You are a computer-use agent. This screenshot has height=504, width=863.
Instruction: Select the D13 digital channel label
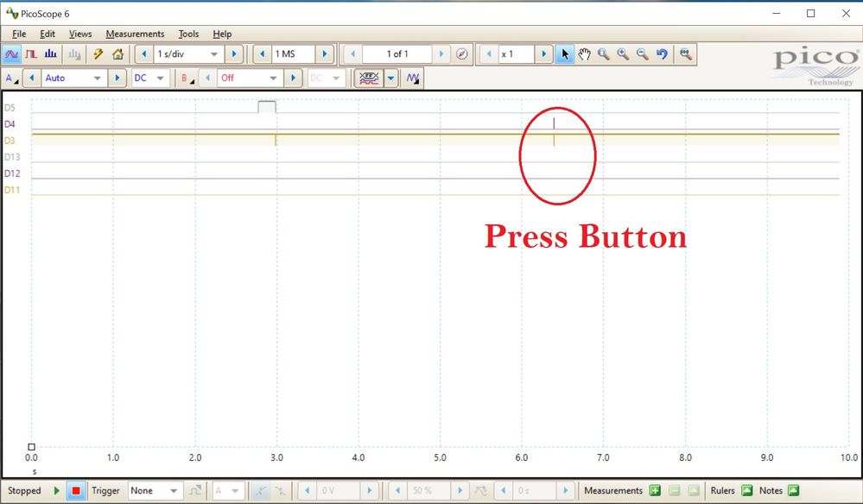click(x=12, y=157)
